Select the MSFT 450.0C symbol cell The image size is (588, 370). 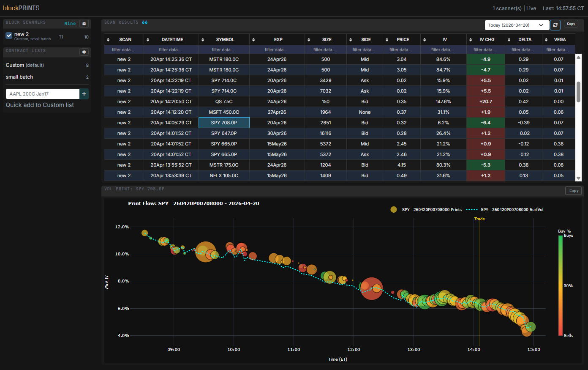click(224, 112)
